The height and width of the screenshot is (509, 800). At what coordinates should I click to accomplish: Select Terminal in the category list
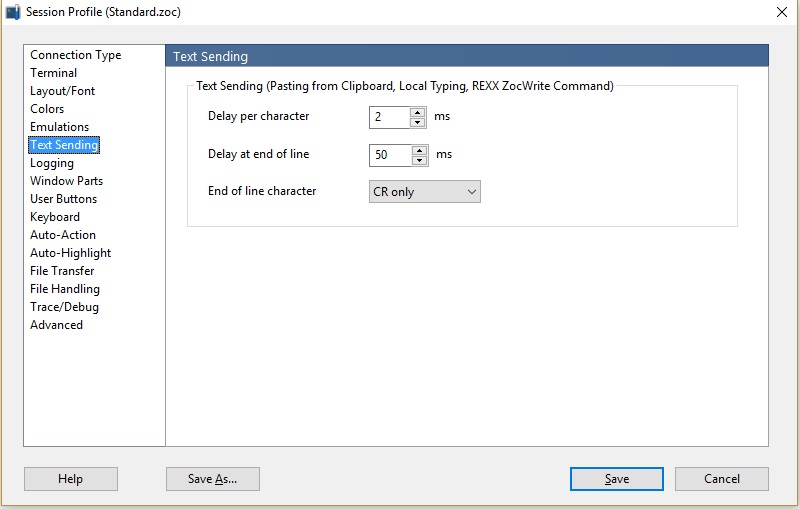point(54,73)
